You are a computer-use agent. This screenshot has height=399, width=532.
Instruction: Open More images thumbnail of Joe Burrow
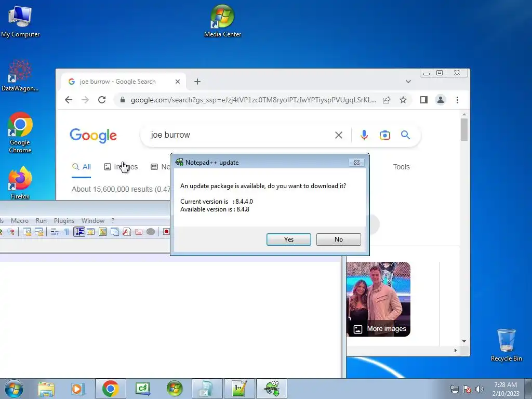378,299
